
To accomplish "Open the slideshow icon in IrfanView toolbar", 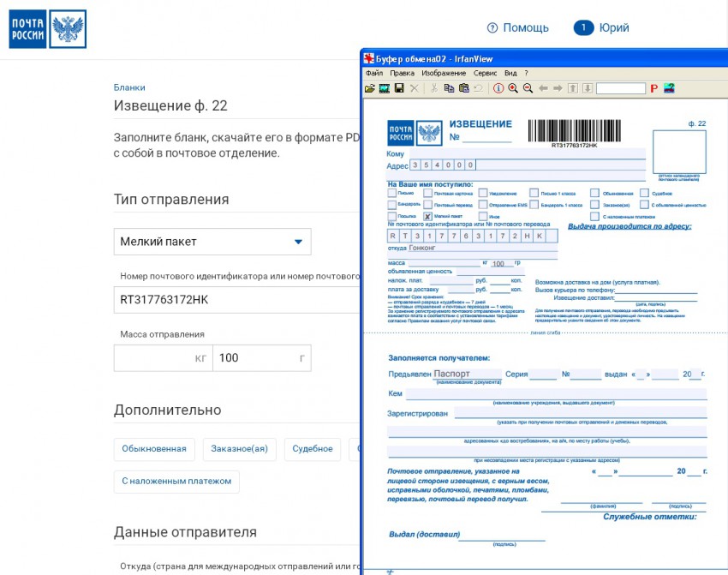I will click(385, 88).
